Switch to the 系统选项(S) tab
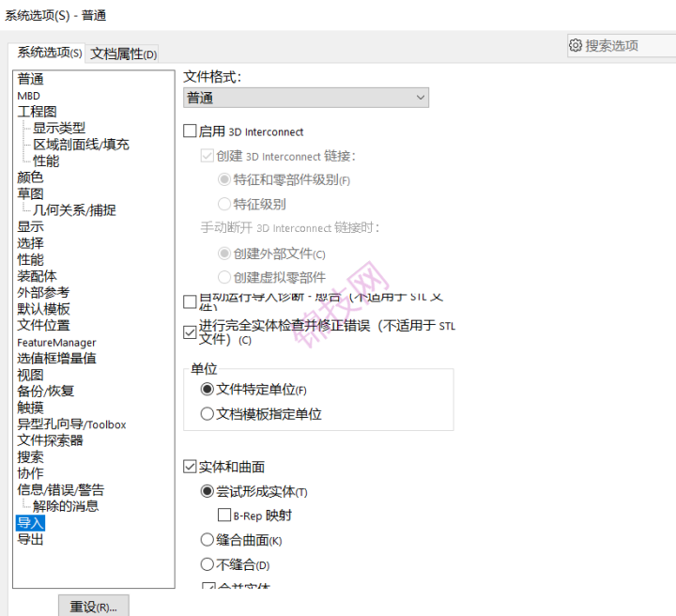Screen dimensions: 676x616 (50, 53)
